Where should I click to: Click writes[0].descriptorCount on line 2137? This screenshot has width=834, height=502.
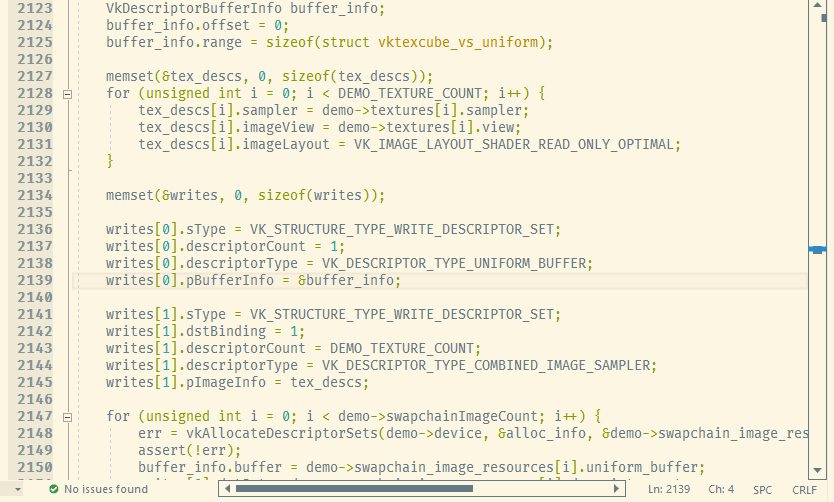pyautogui.click(x=206, y=247)
